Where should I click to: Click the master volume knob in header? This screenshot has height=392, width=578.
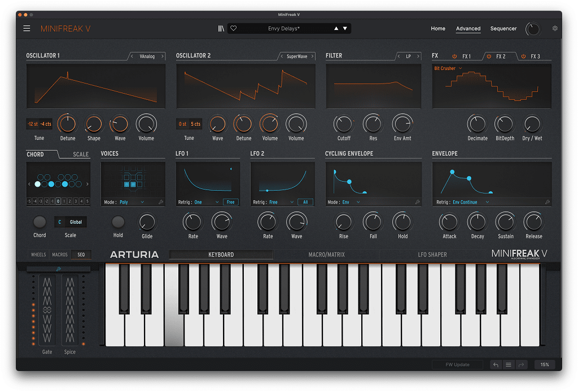tap(533, 29)
